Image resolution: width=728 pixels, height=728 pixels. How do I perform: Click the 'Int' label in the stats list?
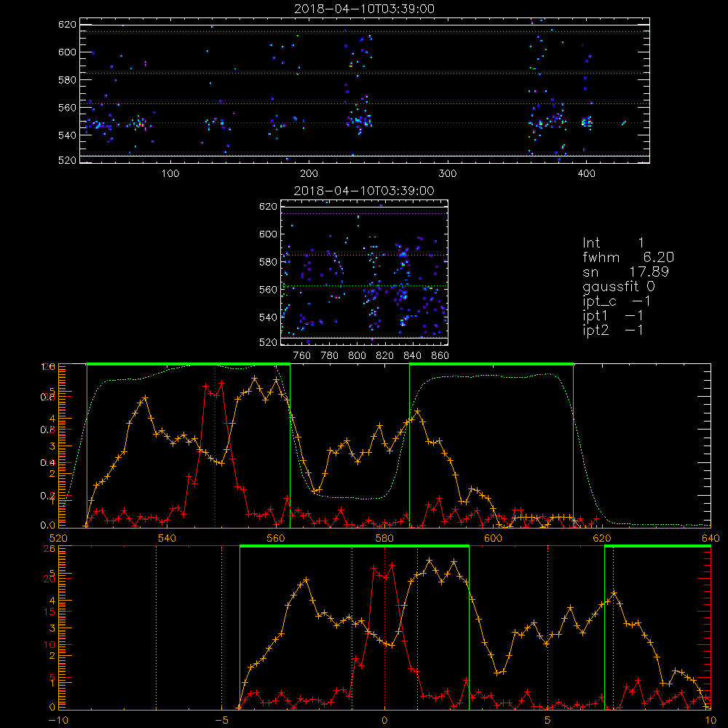point(591,243)
